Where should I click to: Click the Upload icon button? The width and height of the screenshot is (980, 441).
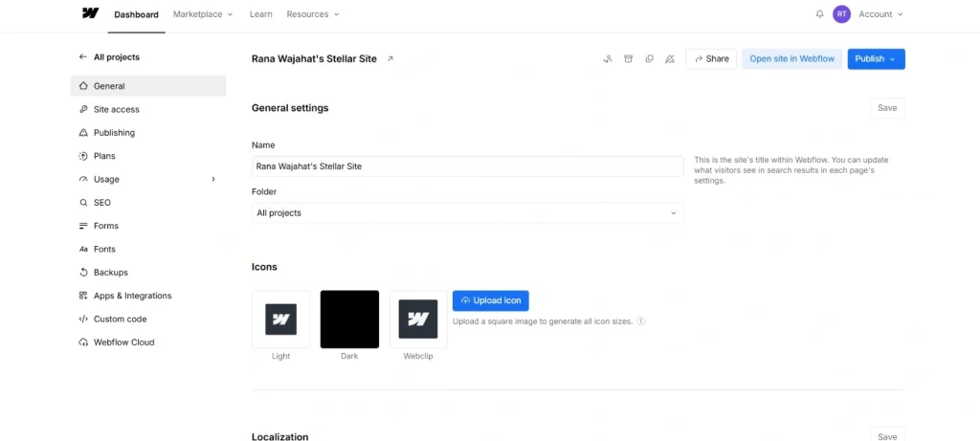point(491,300)
